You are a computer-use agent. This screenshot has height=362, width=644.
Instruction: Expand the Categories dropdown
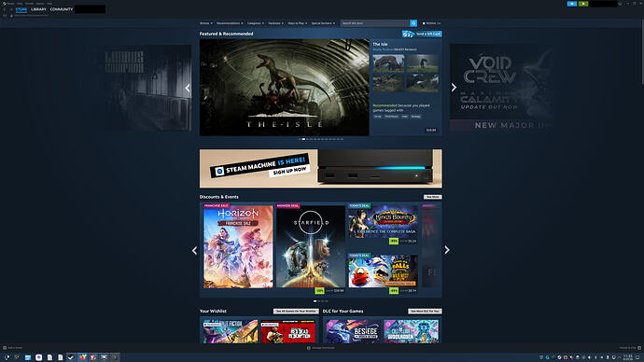click(256, 23)
